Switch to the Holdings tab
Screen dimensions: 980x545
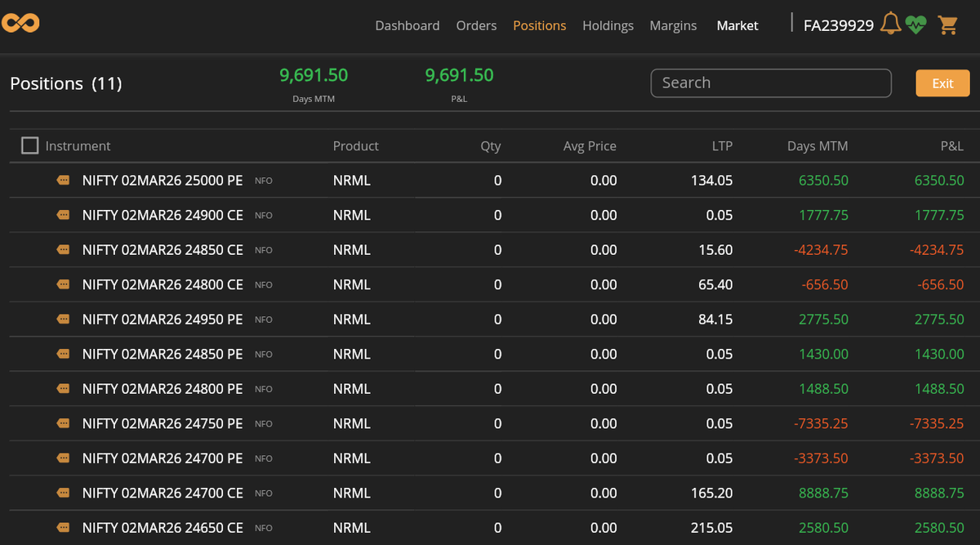click(x=608, y=25)
